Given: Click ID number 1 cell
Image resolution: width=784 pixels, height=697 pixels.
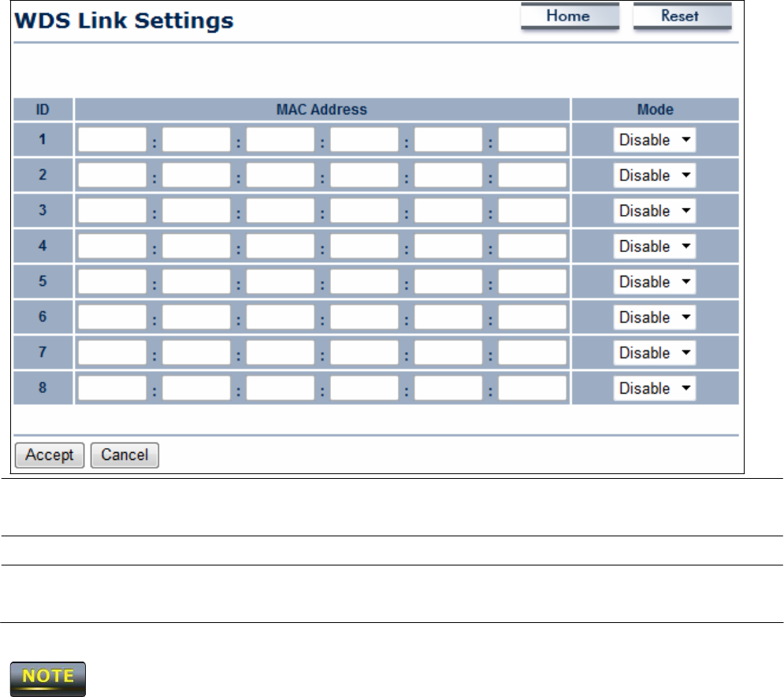Looking at the screenshot, I should tap(43, 139).
